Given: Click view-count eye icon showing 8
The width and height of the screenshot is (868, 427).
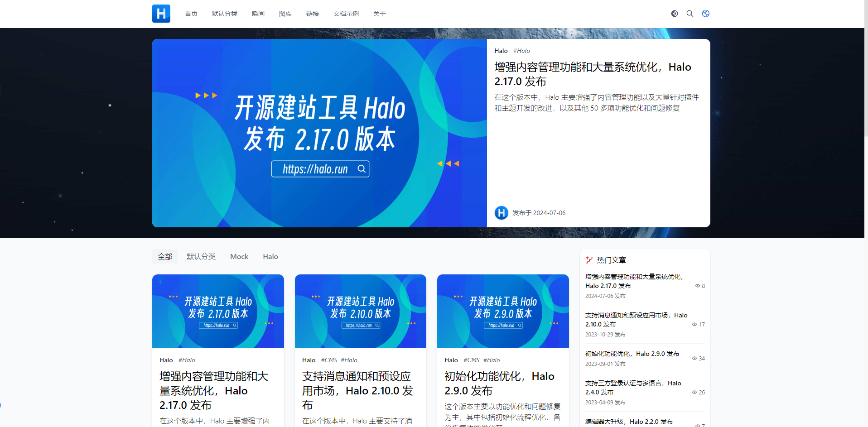Looking at the screenshot, I should 698,286.
